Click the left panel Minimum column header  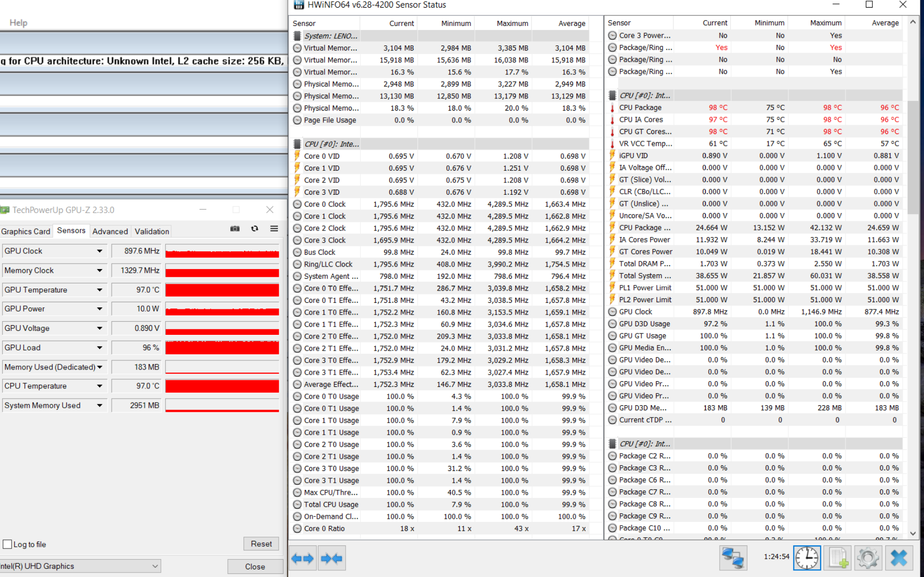tap(445, 23)
